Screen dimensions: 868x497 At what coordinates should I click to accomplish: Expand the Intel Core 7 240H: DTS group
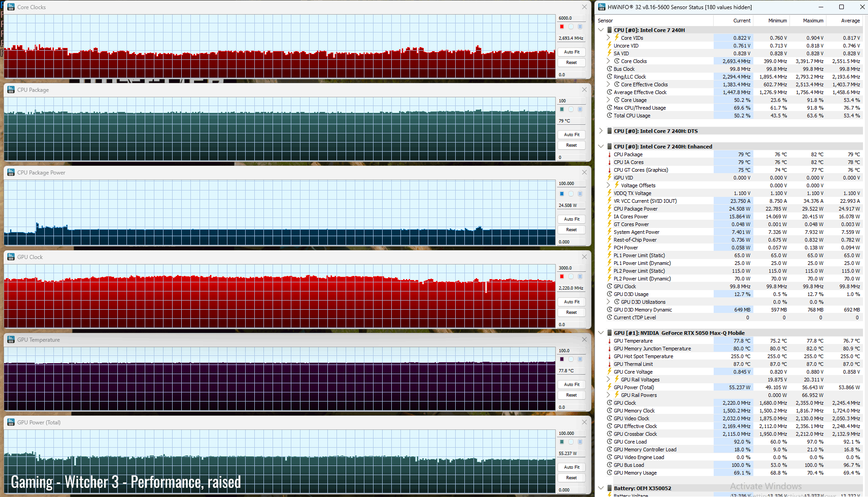pos(601,131)
